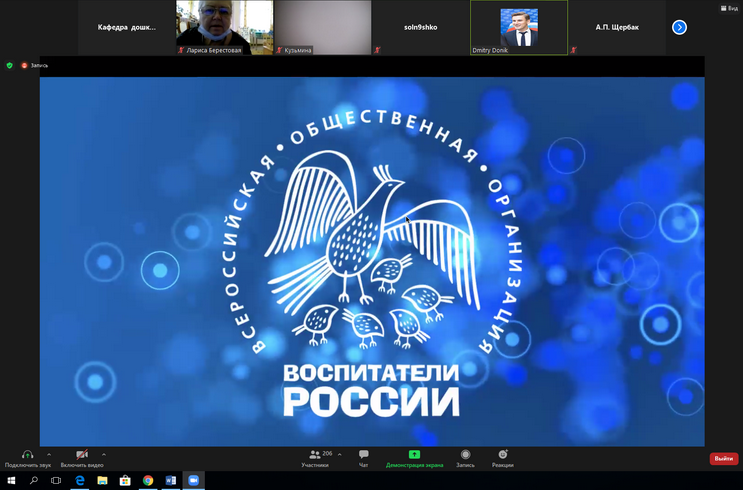Screen dimensions: 743x490
Task: Open Task View in taskbar
Action: tap(56, 481)
